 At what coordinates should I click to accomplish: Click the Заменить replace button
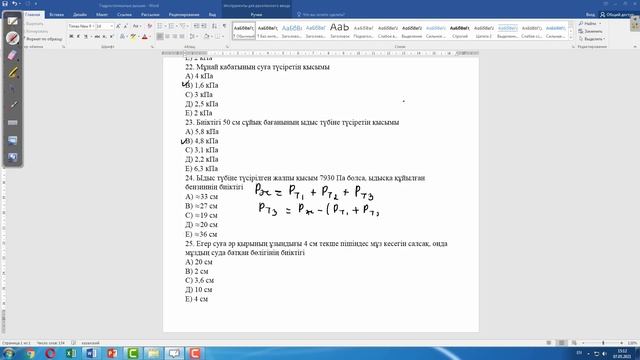(591, 31)
